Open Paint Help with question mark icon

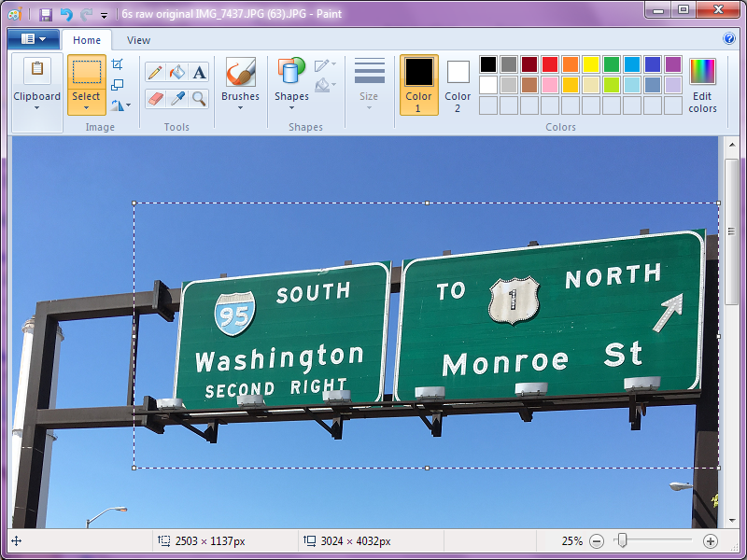click(729, 38)
